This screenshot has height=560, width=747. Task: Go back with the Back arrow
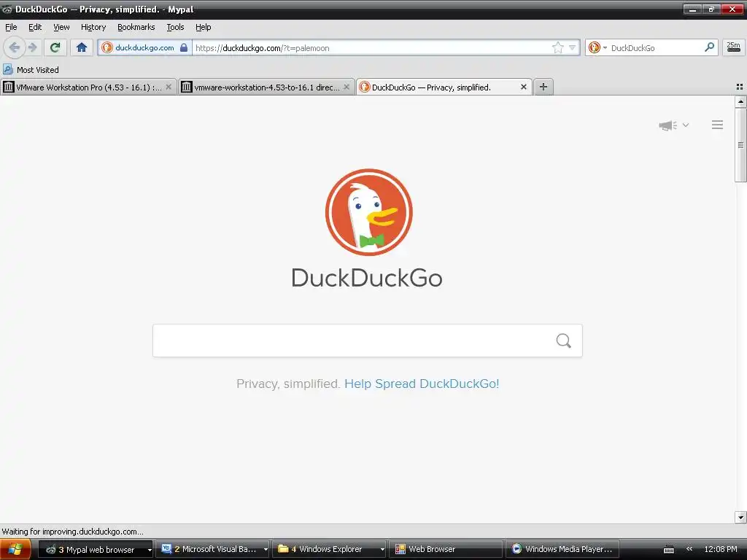[15, 47]
